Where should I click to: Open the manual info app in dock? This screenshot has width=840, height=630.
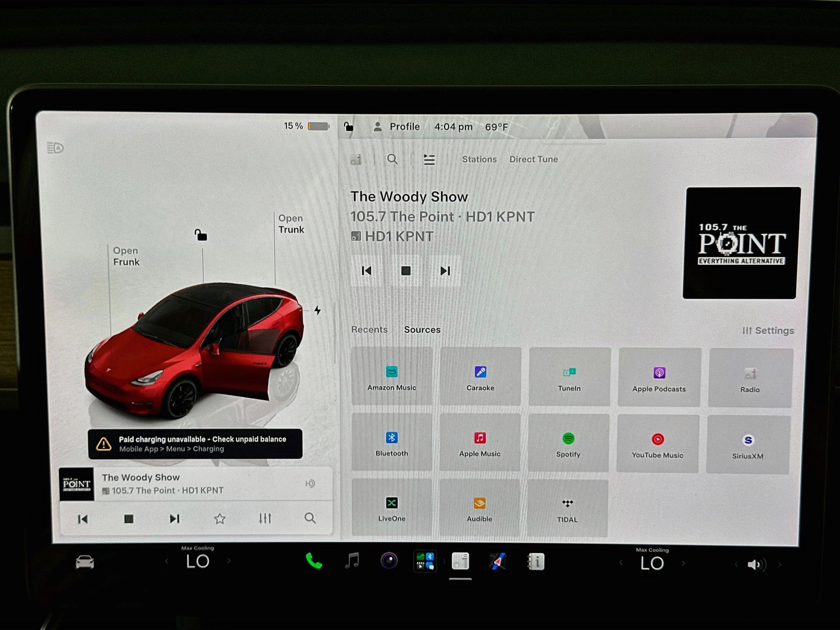(536, 562)
